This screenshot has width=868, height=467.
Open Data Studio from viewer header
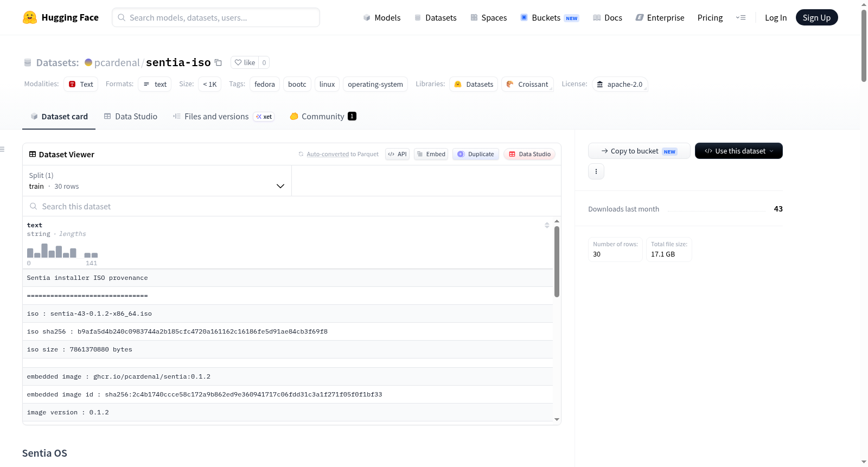pos(529,154)
